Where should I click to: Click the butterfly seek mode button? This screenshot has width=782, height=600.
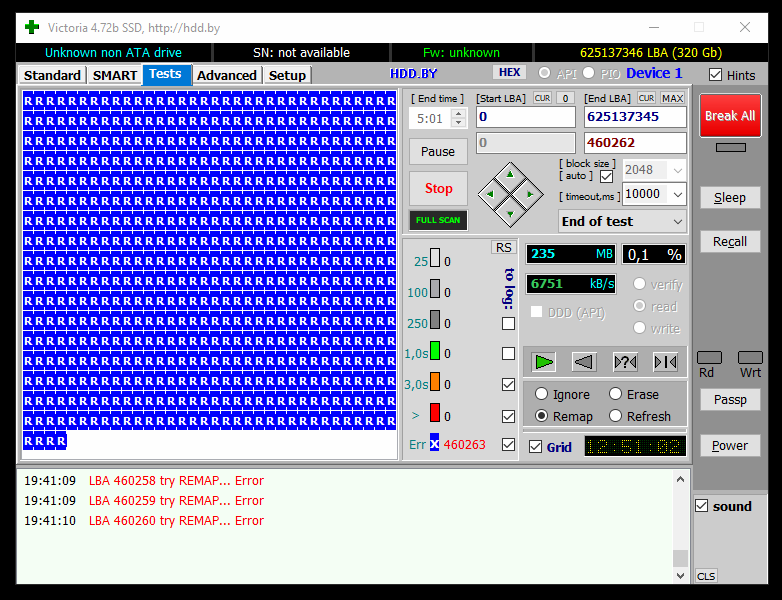click(666, 361)
